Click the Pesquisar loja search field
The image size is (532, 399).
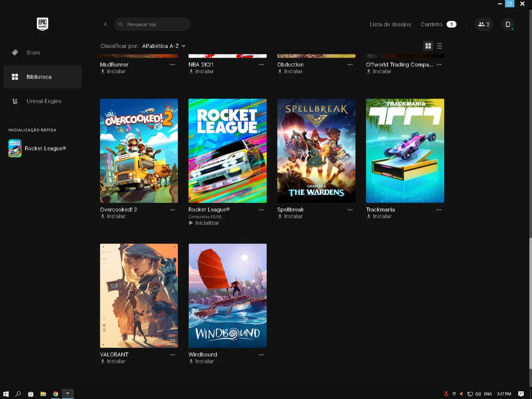[x=152, y=24]
